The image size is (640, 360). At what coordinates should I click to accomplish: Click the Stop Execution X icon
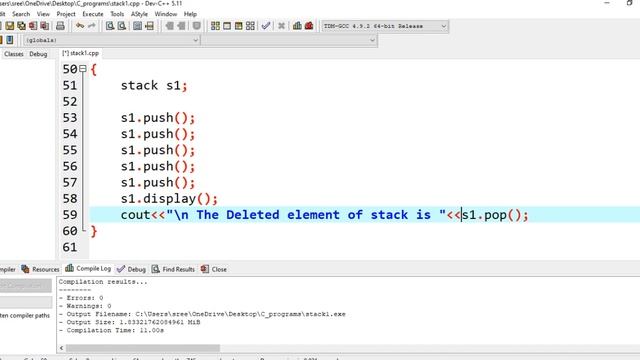[x=281, y=26]
